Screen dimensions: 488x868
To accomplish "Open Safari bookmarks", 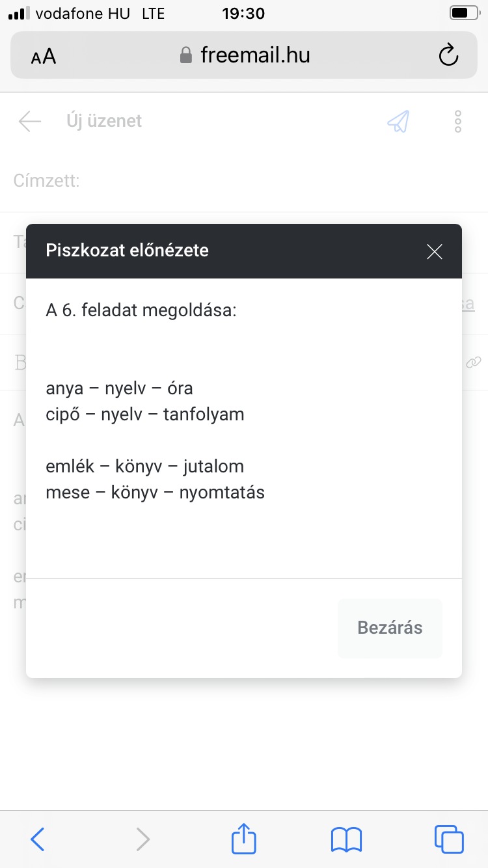I will click(346, 839).
